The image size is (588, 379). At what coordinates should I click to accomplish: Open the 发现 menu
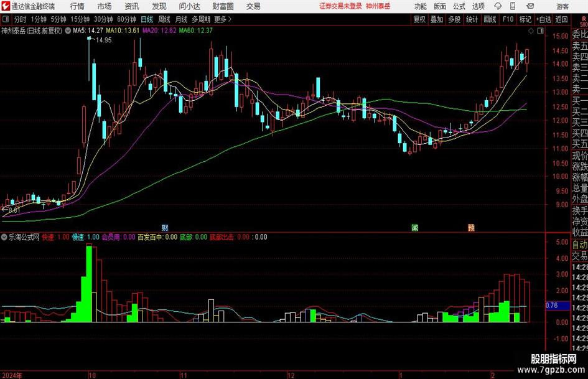pos(159,6)
